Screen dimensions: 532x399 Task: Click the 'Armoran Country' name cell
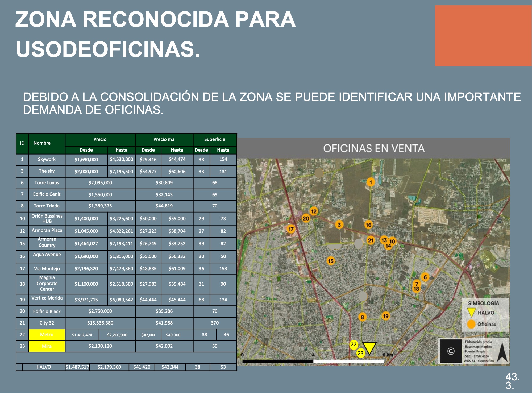point(47,243)
